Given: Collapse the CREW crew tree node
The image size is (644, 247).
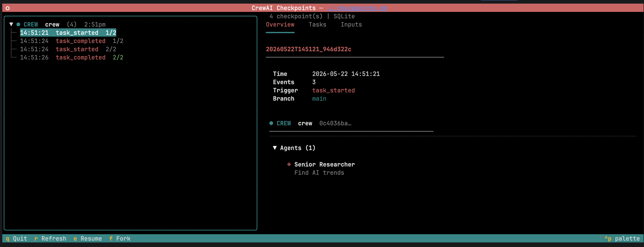Looking at the screenshot, I should click(x=11, y=24).
